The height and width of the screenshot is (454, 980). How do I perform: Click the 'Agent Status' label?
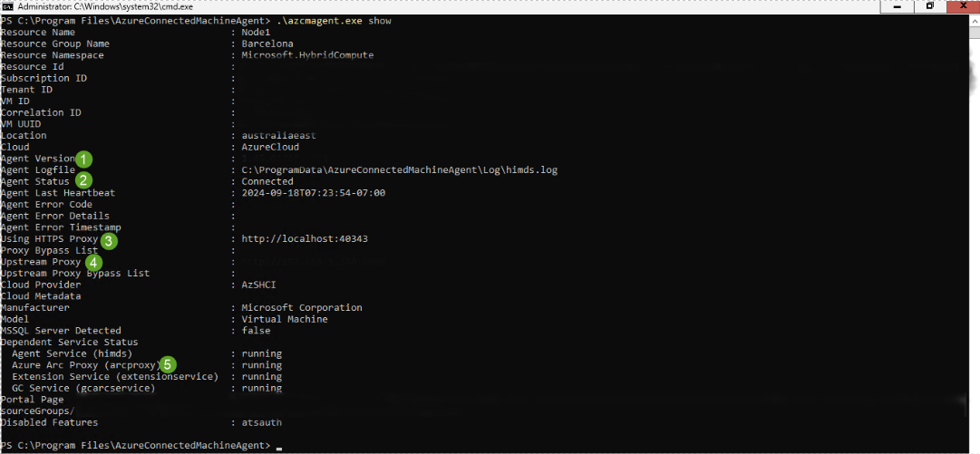35,182
